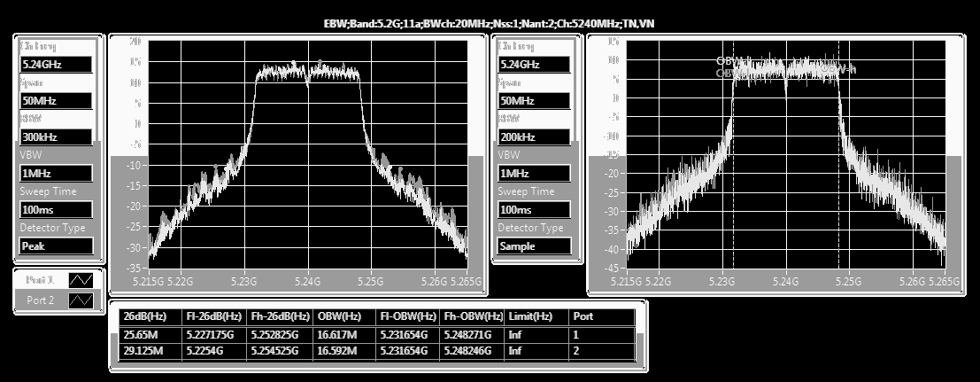Viewport: 980px width, 382px height.
Task: Select the 5.254525G table cell
Action: (x=280, y=351)
